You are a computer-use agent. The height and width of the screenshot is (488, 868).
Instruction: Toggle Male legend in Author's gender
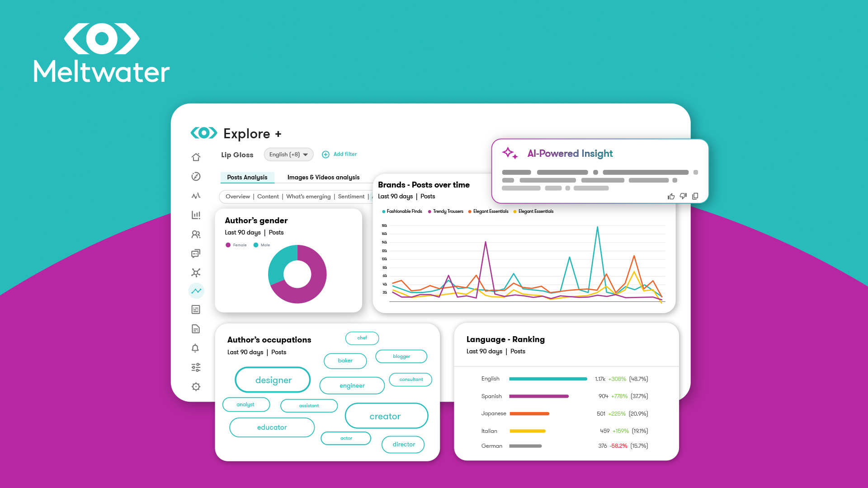[x=262, y=245]
